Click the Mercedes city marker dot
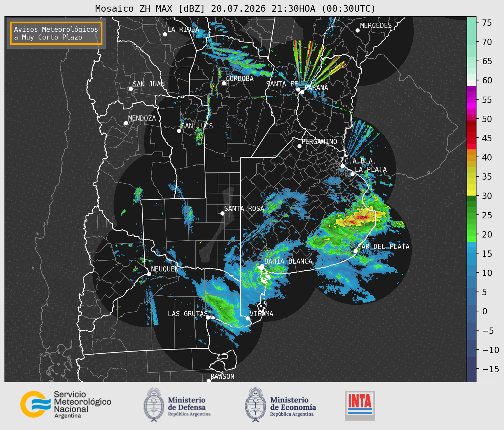Screen dimensions: 504x430 coord(358,31)
